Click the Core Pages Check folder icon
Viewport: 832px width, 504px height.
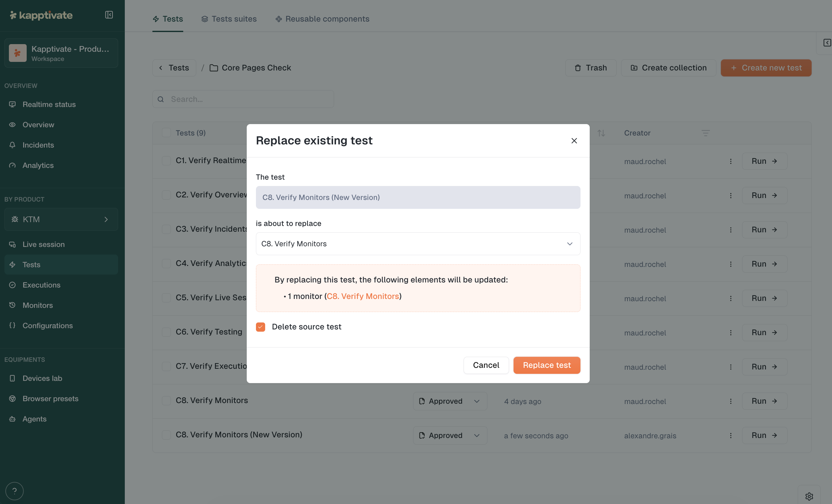(213, 68)
